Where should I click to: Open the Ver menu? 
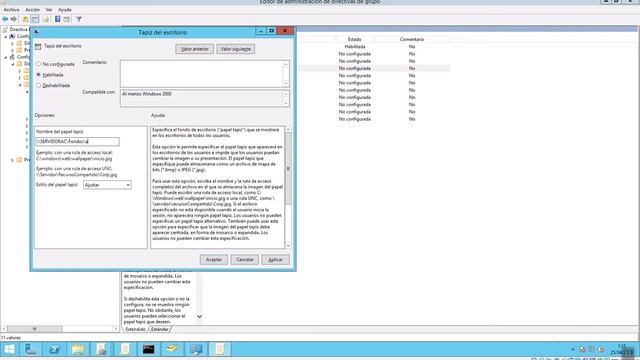pos(49,9)
